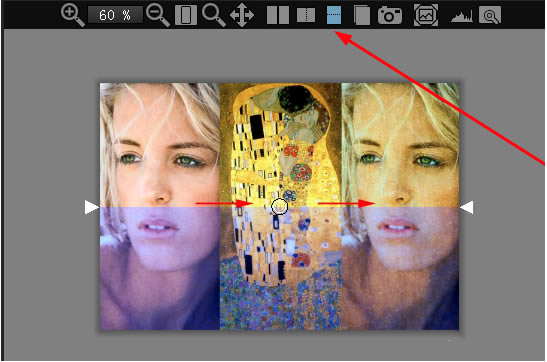This screenshot has width=547, height=362.
Task: Select the four-arrow pan tool
Action: coord(242,15)
